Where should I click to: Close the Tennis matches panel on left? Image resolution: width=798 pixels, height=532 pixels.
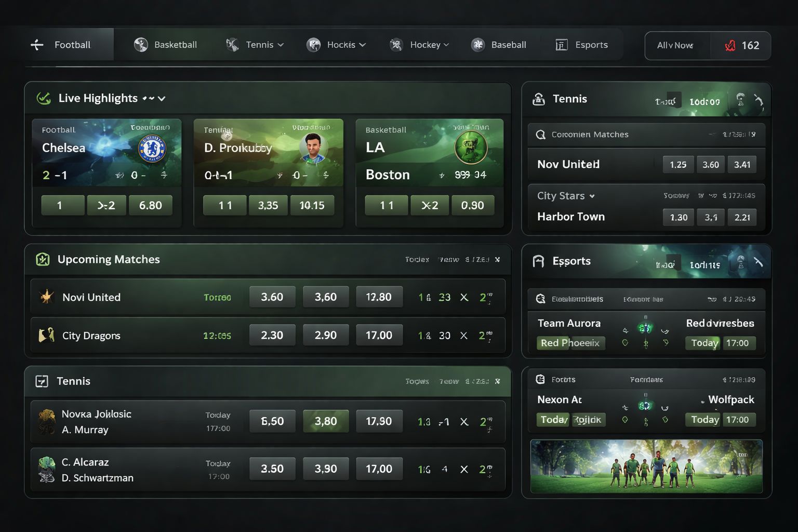point(497,381)
